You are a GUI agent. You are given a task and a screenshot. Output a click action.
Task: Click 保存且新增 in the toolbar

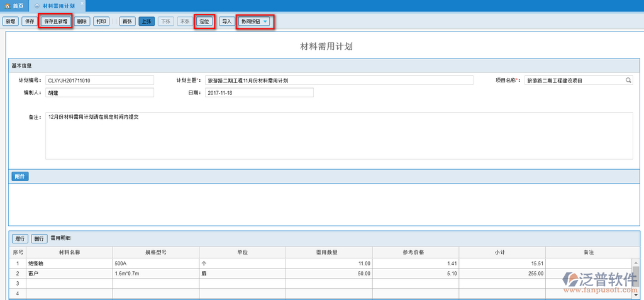point(55,21)
